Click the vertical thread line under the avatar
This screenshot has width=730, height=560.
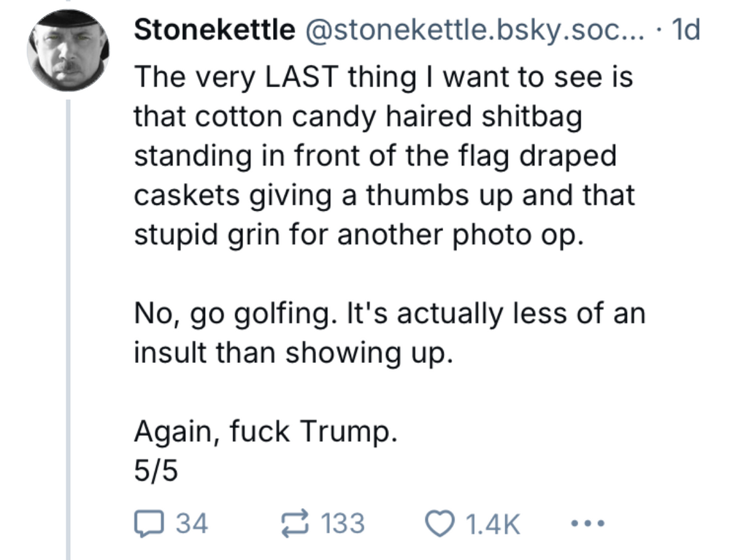tap(68, 329)
